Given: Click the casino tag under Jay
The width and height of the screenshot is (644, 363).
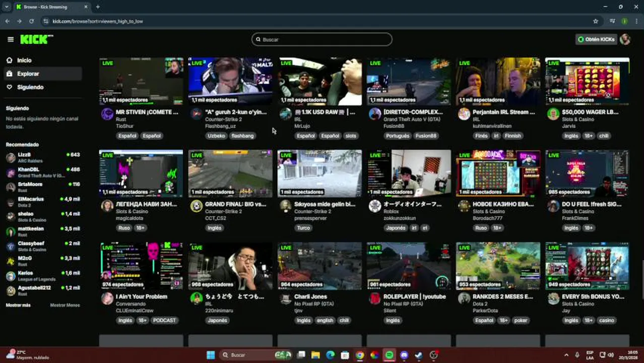Looking at the screenshot, I should (607, 320).
